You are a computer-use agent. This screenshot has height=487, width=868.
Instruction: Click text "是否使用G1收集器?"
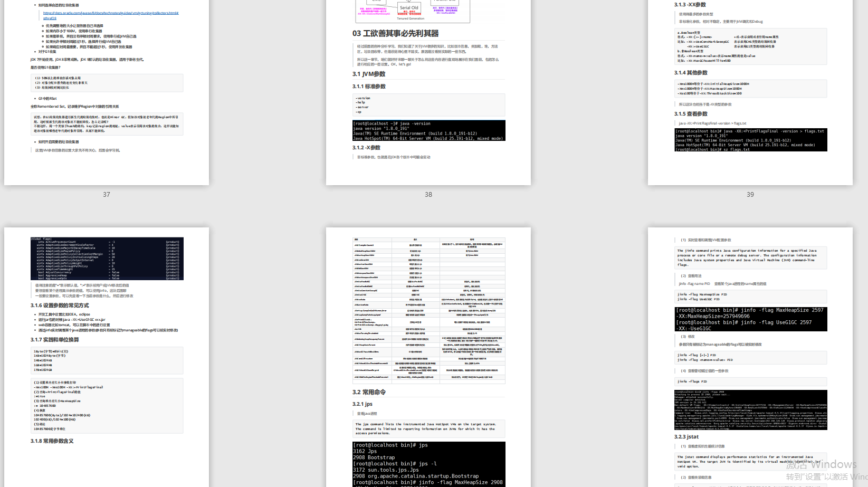[x=45, y=68]
